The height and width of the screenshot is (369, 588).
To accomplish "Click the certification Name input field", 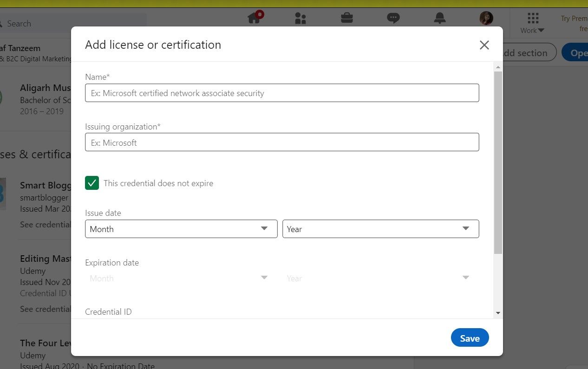I will click(x=282, y=93).
